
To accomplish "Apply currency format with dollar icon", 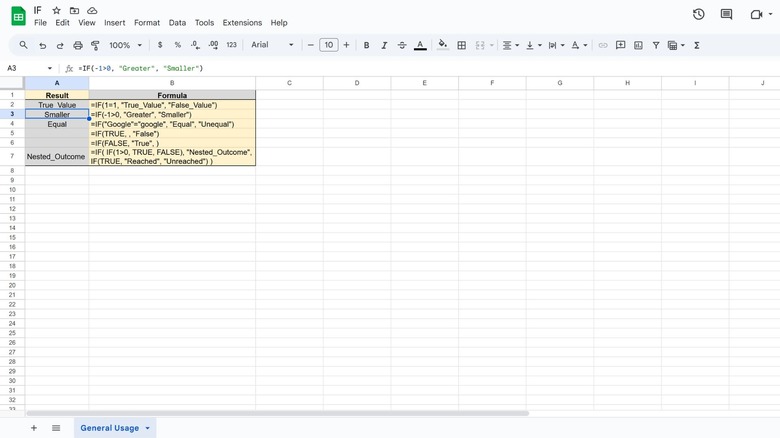I will pyautogui.click(x=160, y=45).
